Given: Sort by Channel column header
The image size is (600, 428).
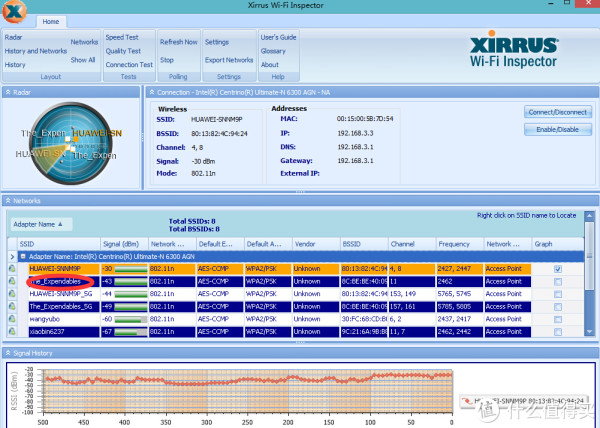Looking at the screenshot, I should point(412,244).
